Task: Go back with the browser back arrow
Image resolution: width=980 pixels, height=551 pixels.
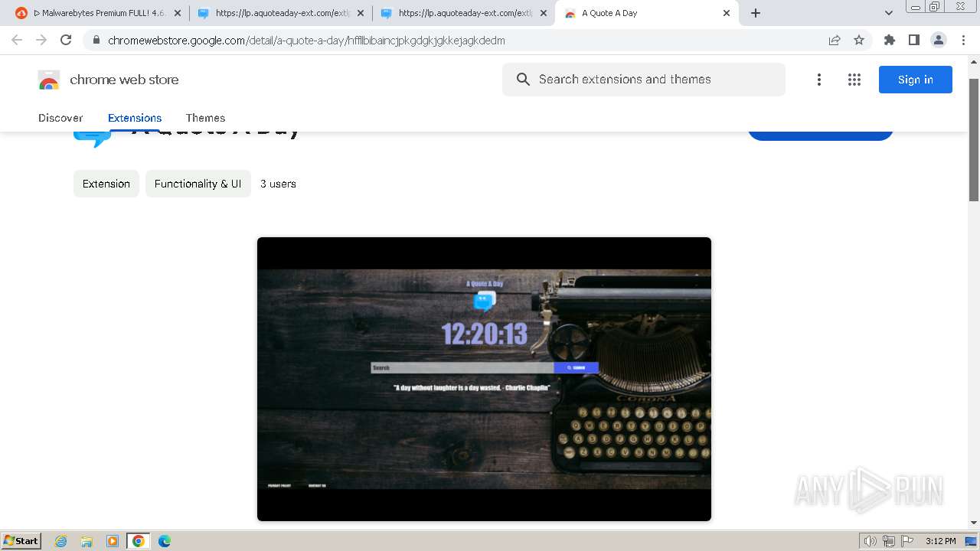Action: coord(17,40)
